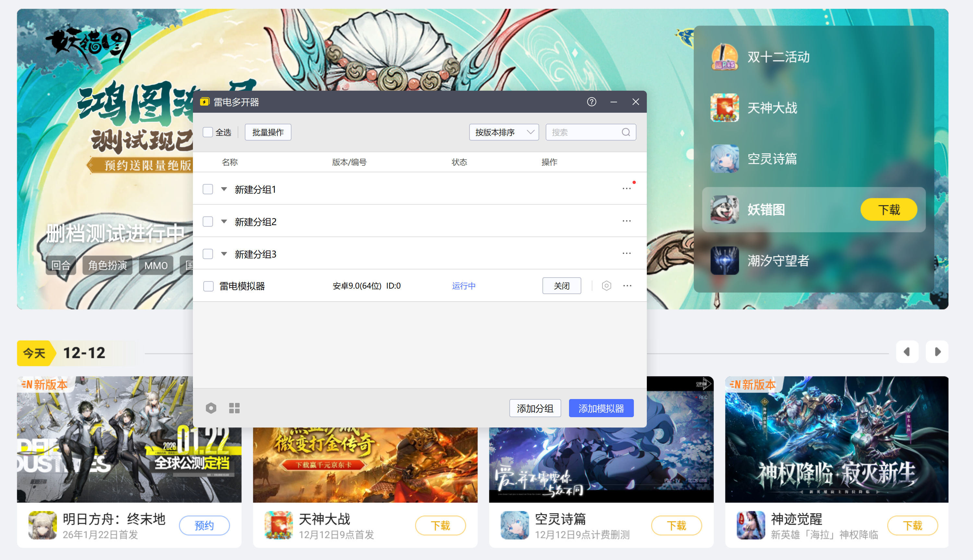
Task: Open settings icon for 雷电模拟器 row
Action: tap(606, 286)
